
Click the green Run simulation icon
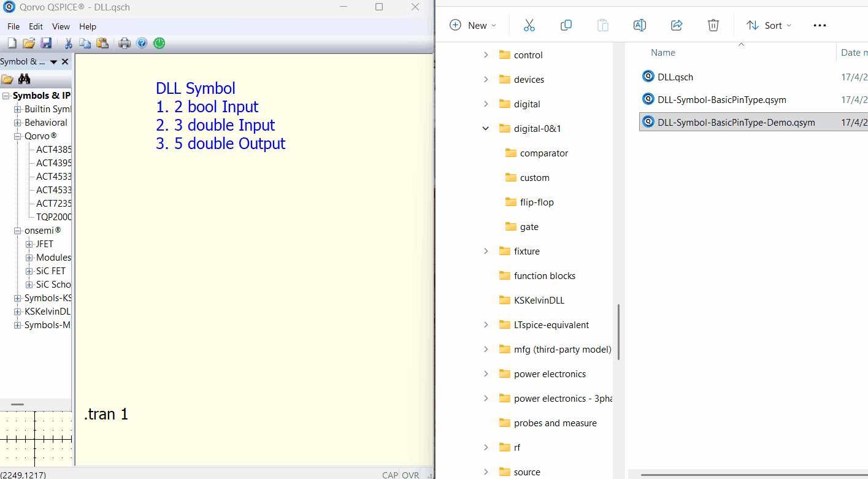[159, 43]
